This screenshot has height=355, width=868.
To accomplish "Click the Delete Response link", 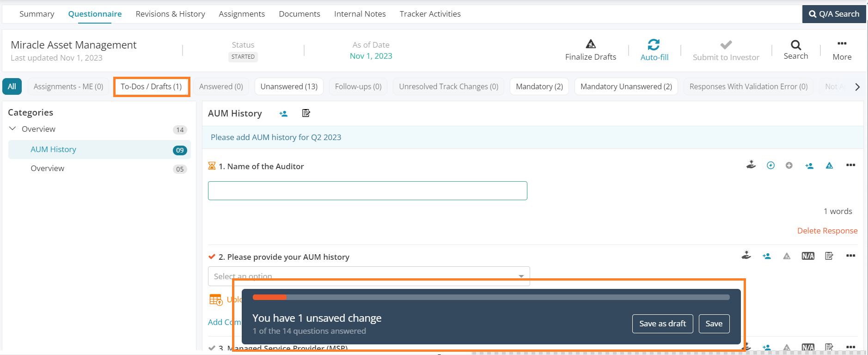I will click(827, 231).
